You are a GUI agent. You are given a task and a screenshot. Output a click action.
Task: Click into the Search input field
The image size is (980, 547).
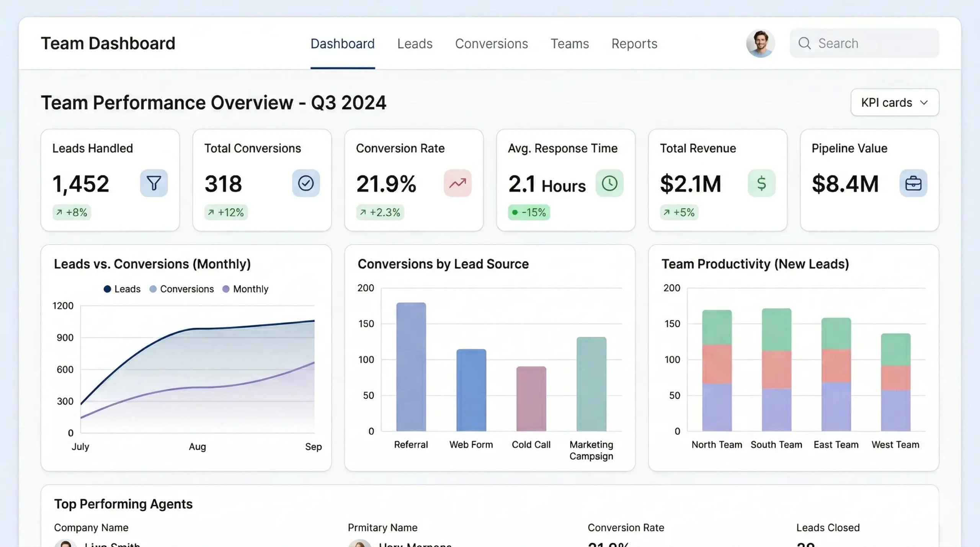[x=864, y=43]
